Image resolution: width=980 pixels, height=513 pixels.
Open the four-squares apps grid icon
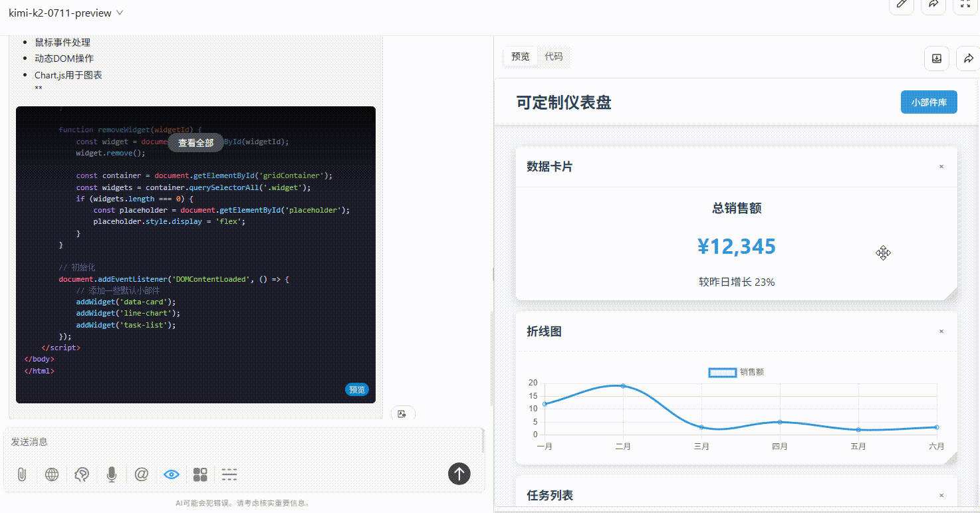click(200, 474)
